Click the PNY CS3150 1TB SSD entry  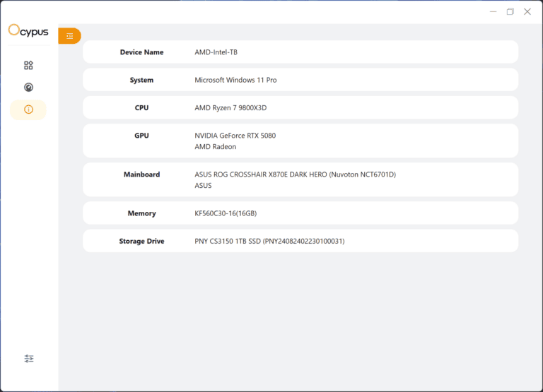269,242
